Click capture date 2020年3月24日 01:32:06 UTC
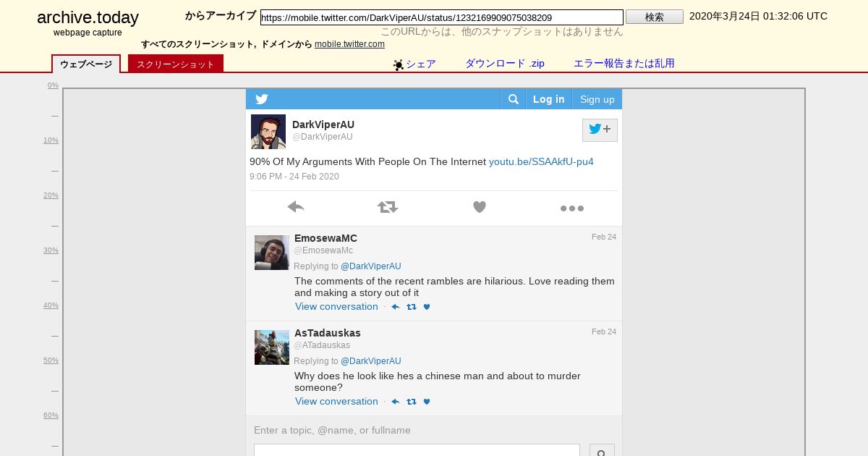This screenshot has height=456, width=868. pos(758,16)
